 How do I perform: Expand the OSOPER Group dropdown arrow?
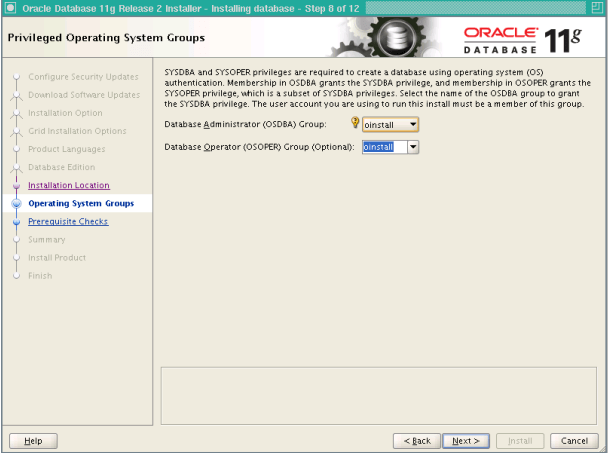point(413,147)
